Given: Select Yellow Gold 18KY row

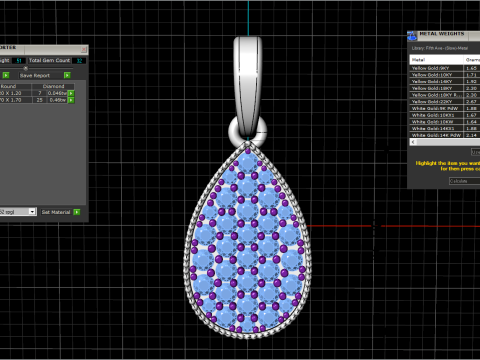Looking at the screenshot, I should click(445, 88).
